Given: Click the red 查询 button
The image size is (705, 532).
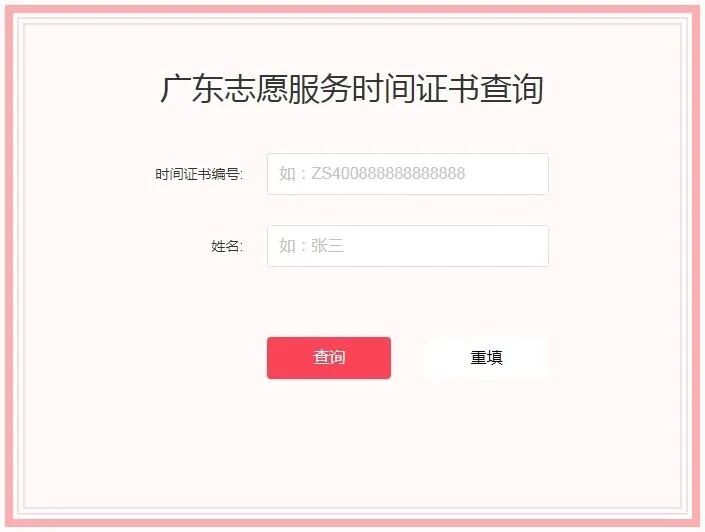Looking at the screenshot, I should (329, 358).
